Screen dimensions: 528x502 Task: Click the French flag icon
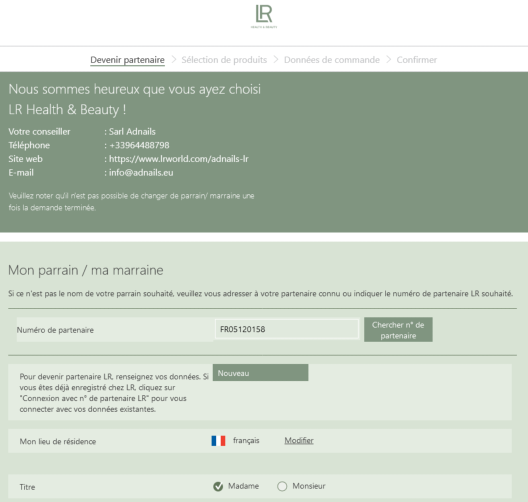[218, 441]
